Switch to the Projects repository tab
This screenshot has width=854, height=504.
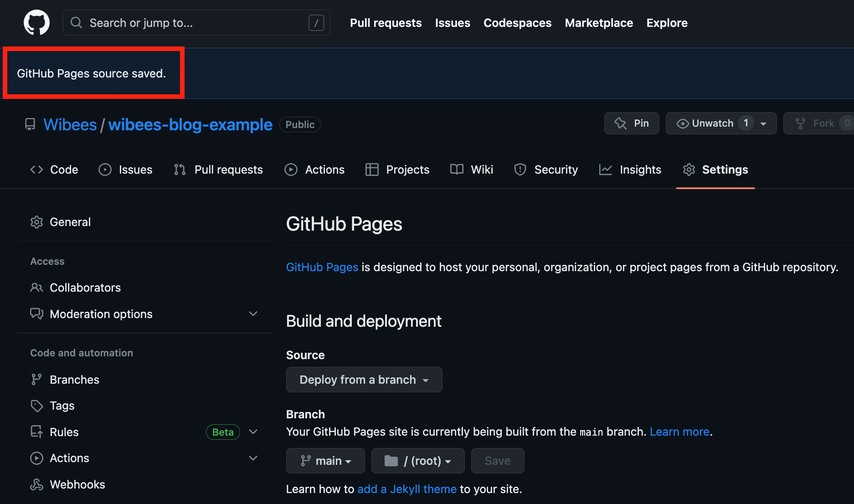coord(397,170)
